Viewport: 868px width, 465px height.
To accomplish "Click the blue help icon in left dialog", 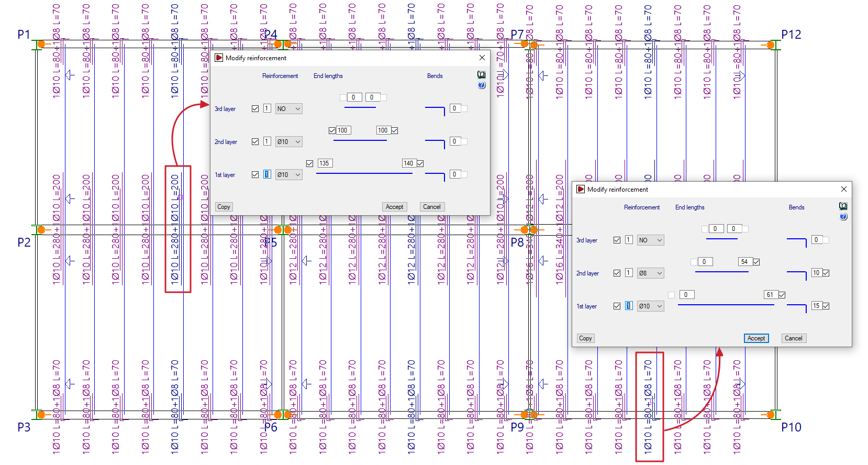I will 482,85.
